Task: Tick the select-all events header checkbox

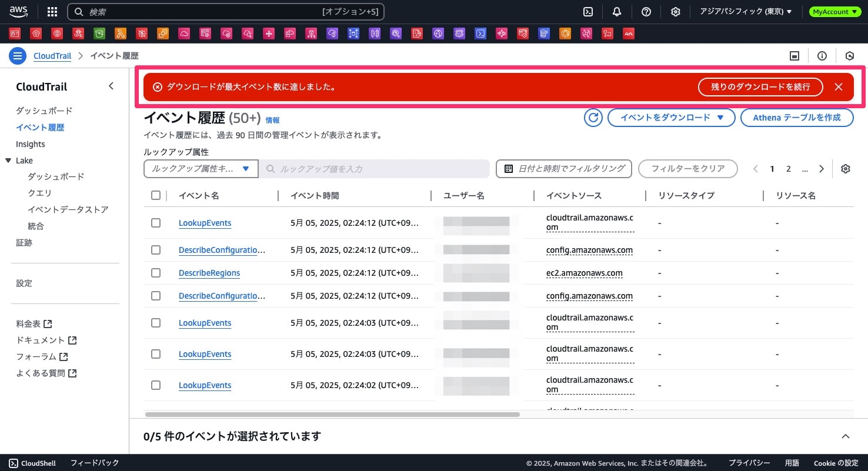Action: point(156,195)
